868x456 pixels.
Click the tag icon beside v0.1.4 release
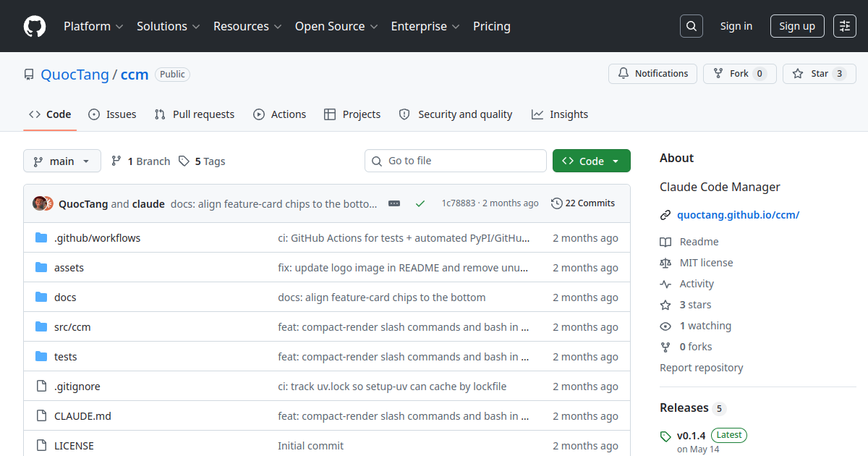tap(665, 436)
